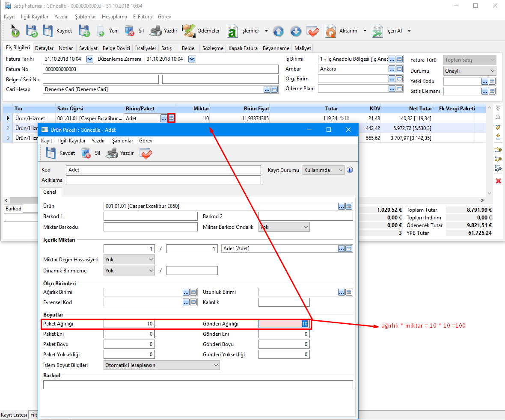505x420 pixels.
Task: Open E-Fatura menu
Action: [x=143, y=17]
